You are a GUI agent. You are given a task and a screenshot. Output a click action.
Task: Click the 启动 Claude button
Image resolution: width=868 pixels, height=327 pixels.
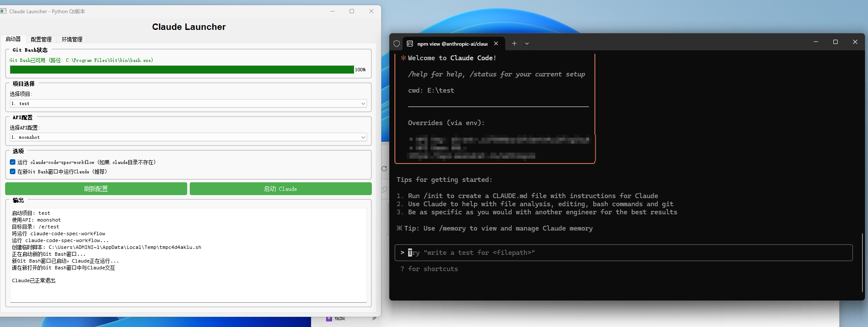point(280,189)
